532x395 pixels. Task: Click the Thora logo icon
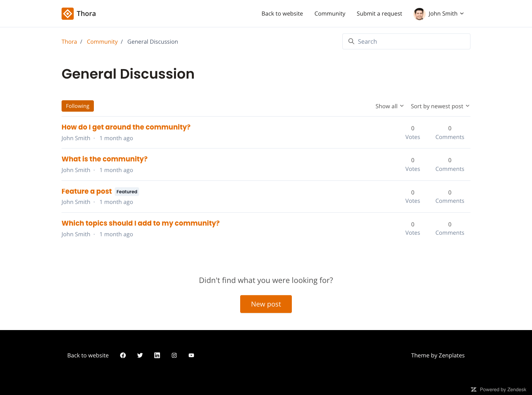click(x=68, y=14)
